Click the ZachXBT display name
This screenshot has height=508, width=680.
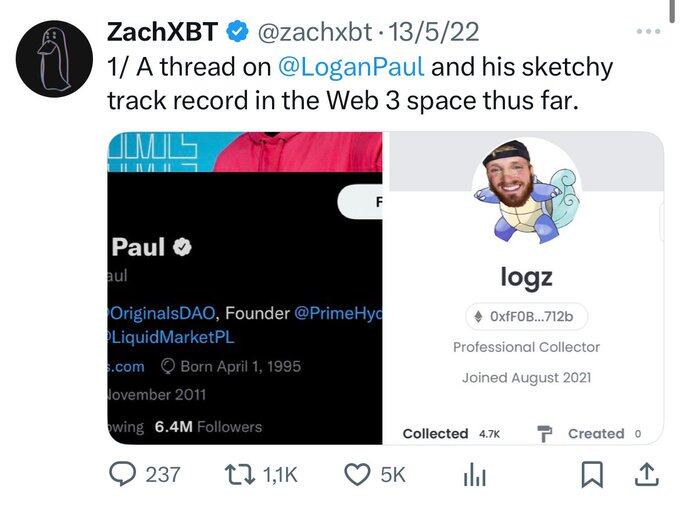(161, 32)
